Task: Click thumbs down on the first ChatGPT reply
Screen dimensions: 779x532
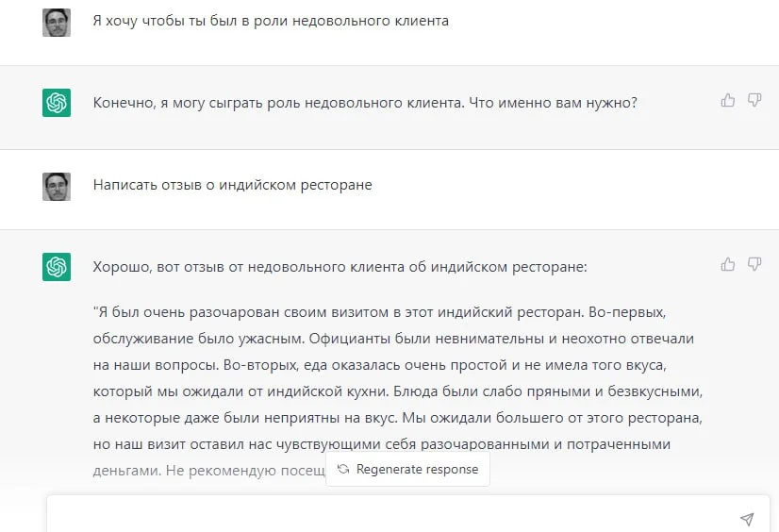Action: (754, 100)
